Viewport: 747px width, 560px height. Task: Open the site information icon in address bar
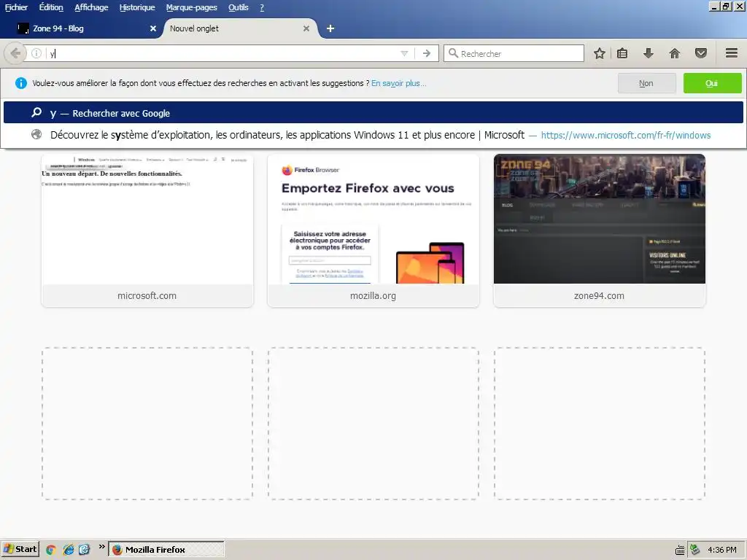tap(36, 53)
